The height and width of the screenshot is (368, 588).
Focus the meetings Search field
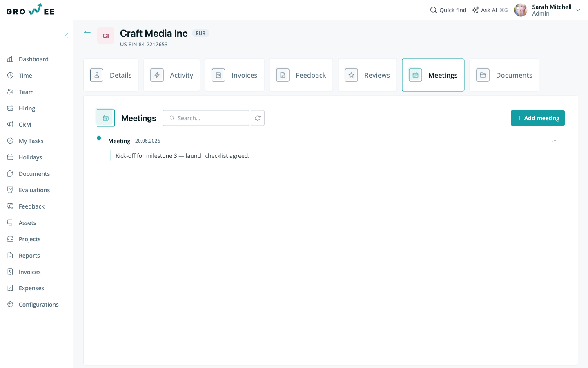pyautogui.click(x=206, y=118)
